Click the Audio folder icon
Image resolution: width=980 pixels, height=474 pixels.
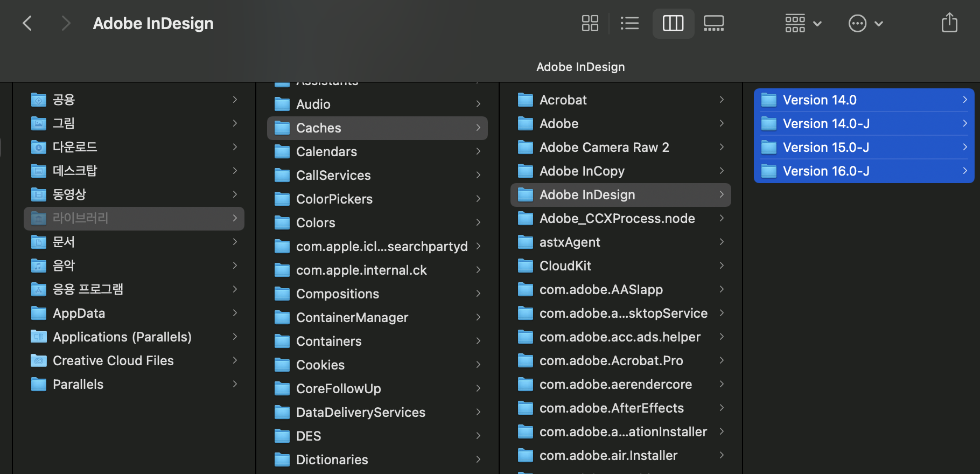click(x=282, y=104)
